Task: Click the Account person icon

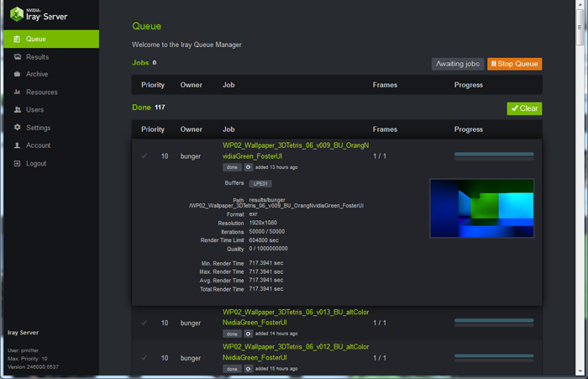Action: coord(17,145)
